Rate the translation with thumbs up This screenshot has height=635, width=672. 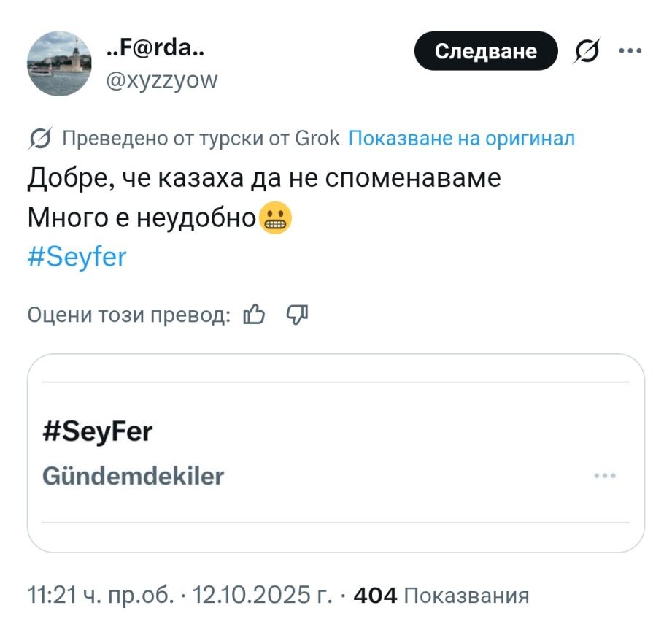pos(254,315)
